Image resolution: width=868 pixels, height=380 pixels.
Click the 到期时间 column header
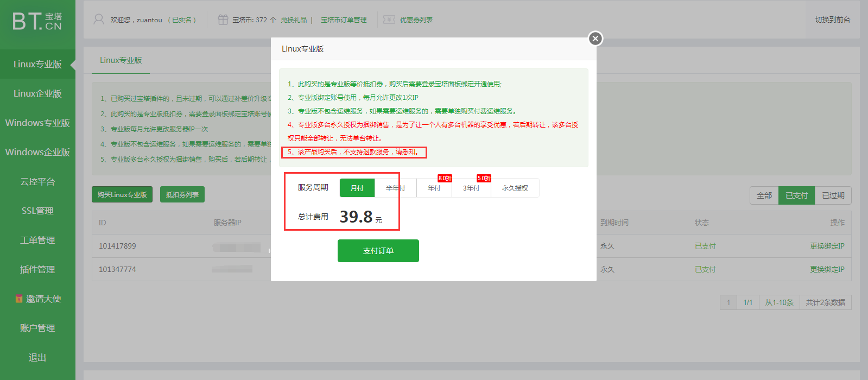pos(614,223)
